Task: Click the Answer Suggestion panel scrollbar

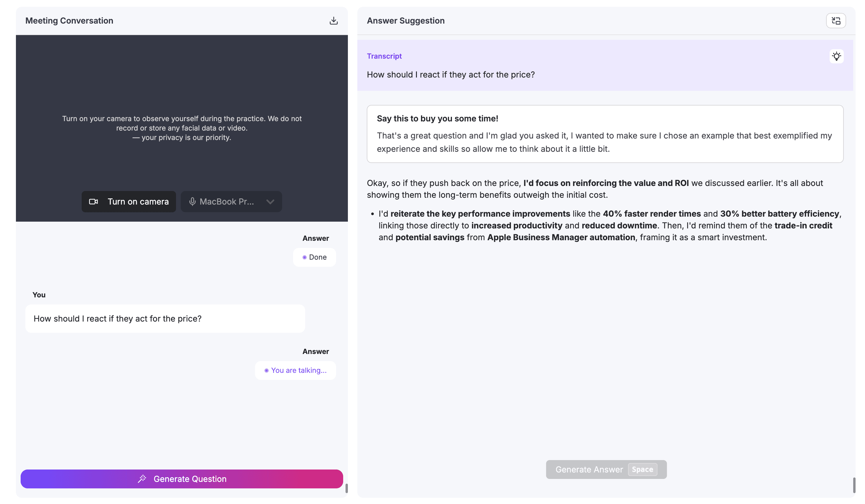Action: [x=854, y=485]
